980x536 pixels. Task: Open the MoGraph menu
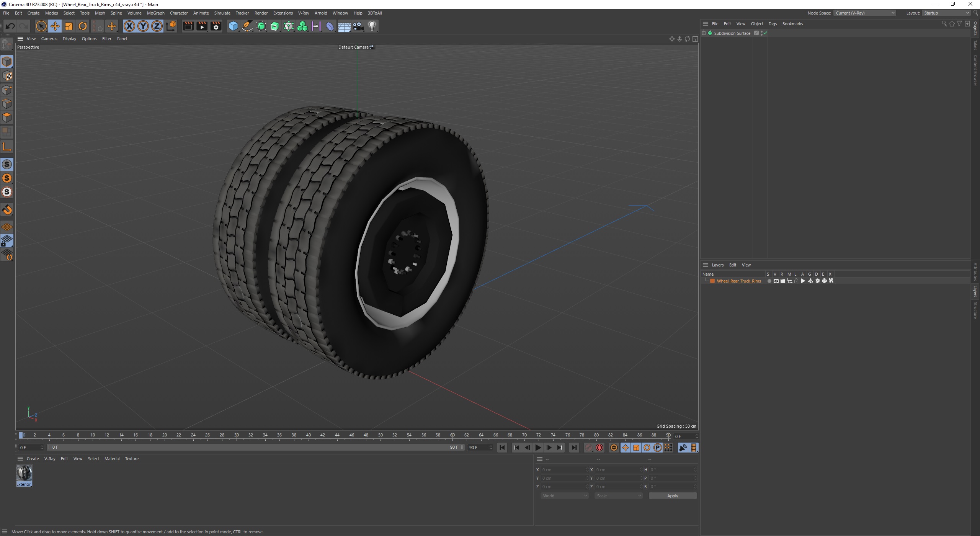tap(156, 13)
